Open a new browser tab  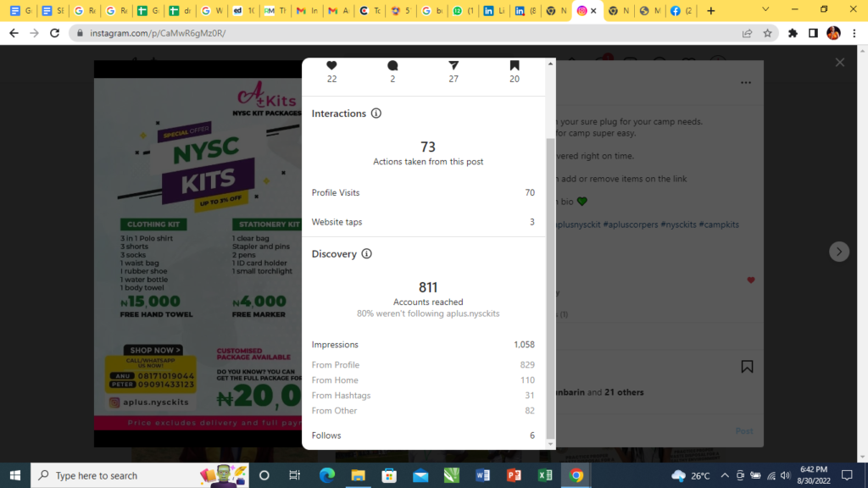[711, 10]
